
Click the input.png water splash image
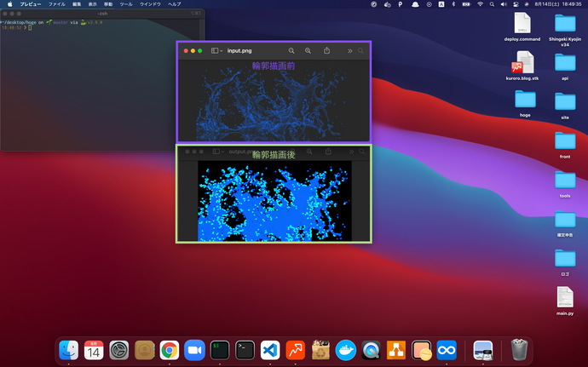(x=271, y=104)
